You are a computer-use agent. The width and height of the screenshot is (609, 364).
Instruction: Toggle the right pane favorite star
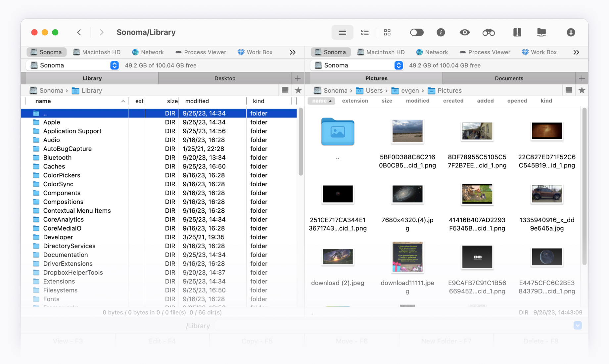click(582, 90)
